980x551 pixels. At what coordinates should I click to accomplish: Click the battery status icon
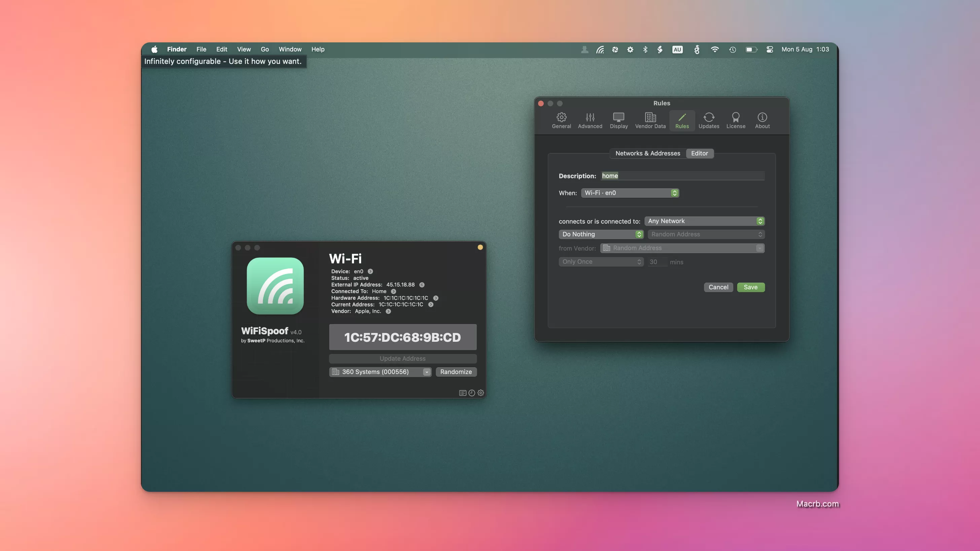[x=751, y=49]
